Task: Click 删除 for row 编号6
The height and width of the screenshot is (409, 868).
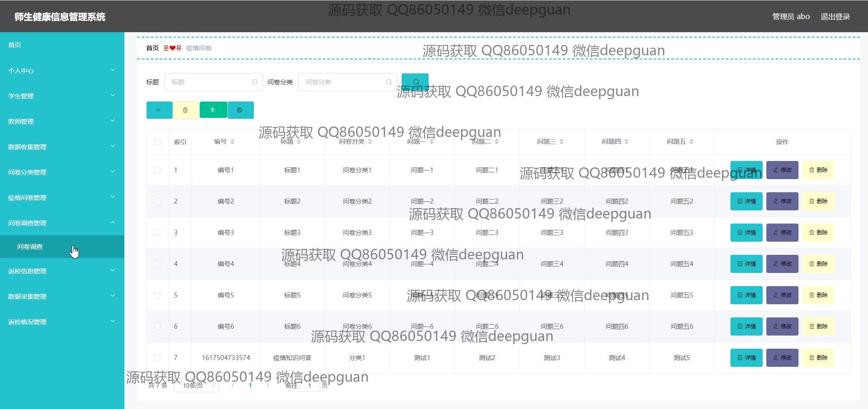Action: click(818, 326)
